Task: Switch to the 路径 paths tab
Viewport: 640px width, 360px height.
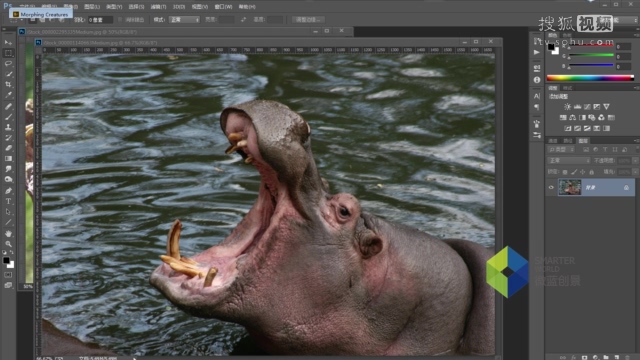Action: pos(568,140)
